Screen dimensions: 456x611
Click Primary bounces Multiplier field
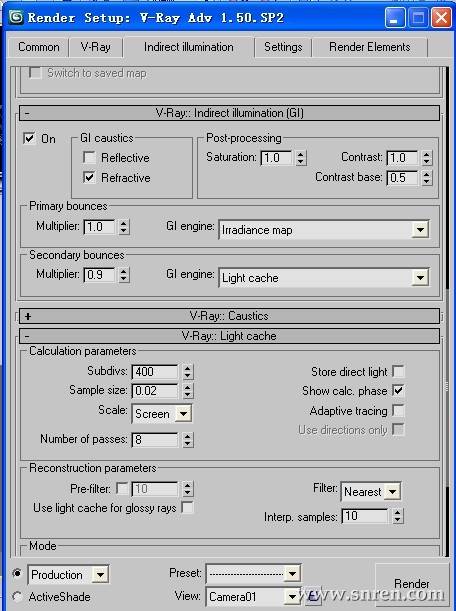100,226
